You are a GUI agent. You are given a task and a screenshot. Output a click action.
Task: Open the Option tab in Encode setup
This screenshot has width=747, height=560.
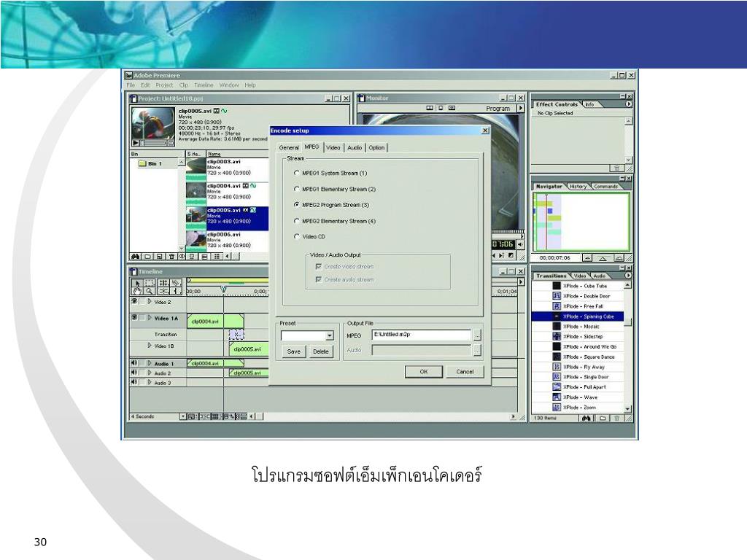point(376,147)
